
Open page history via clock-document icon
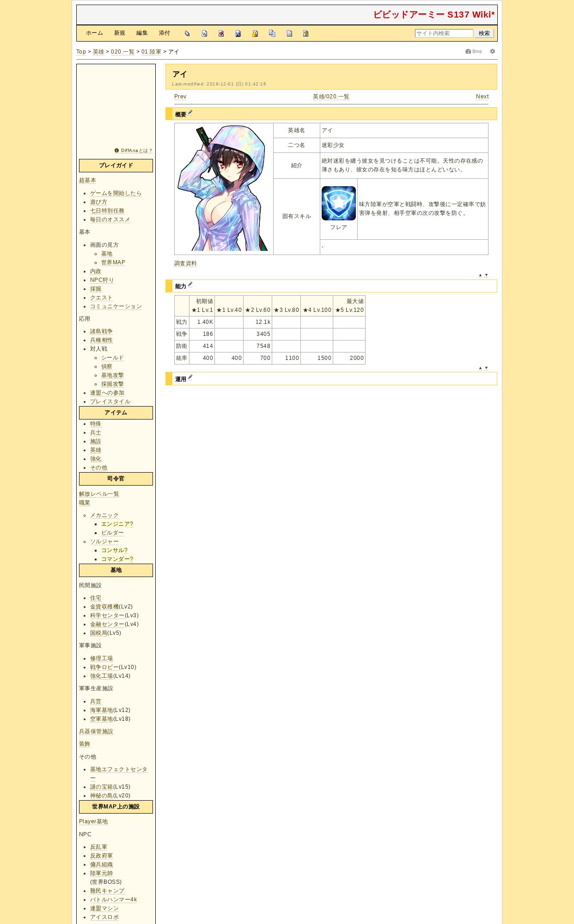tap(204, 33)
